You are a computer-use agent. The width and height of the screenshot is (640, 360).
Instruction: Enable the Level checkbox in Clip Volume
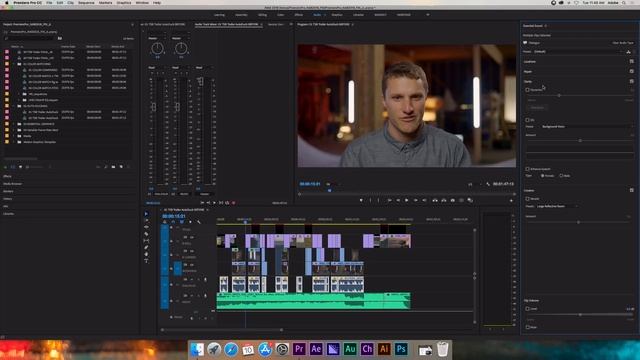tap(527, 309)
